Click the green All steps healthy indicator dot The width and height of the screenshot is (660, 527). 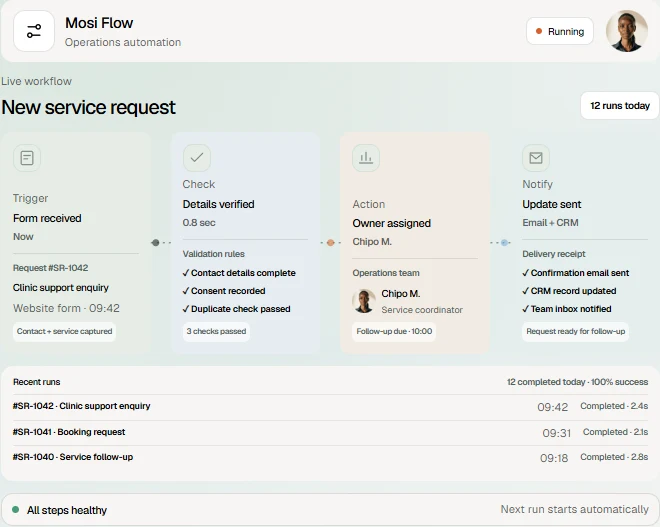[16, 509]
